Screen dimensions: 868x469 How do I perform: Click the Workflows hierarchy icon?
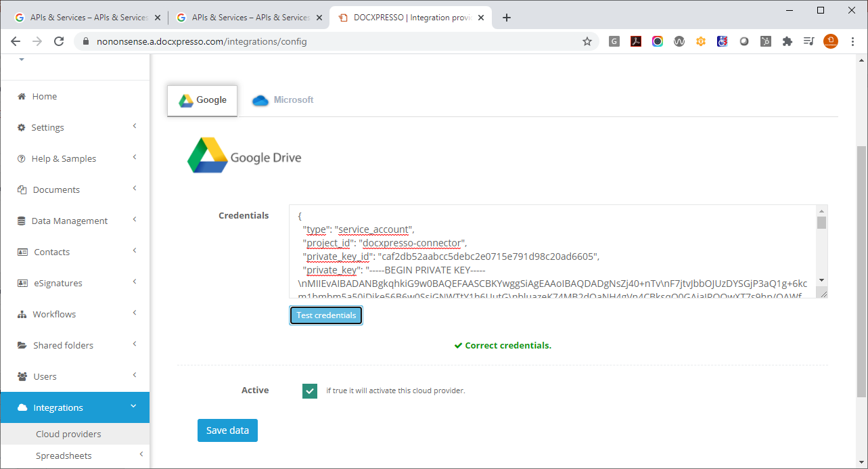coord(22,315)
